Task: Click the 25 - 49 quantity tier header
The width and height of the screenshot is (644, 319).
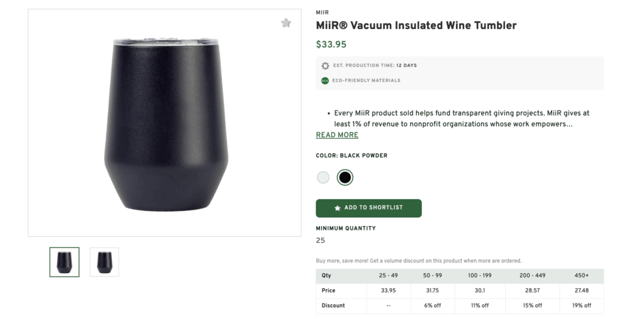Action: [388, 276]
